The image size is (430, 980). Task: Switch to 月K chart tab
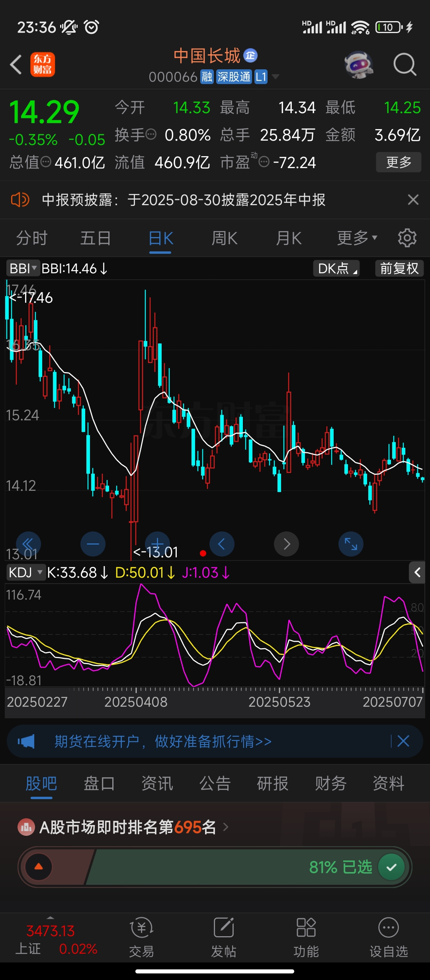(289, 238)
